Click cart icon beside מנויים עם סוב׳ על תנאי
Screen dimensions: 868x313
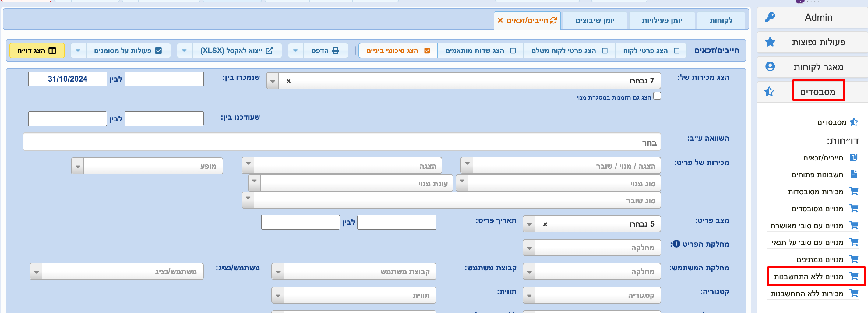coord(854,242)
